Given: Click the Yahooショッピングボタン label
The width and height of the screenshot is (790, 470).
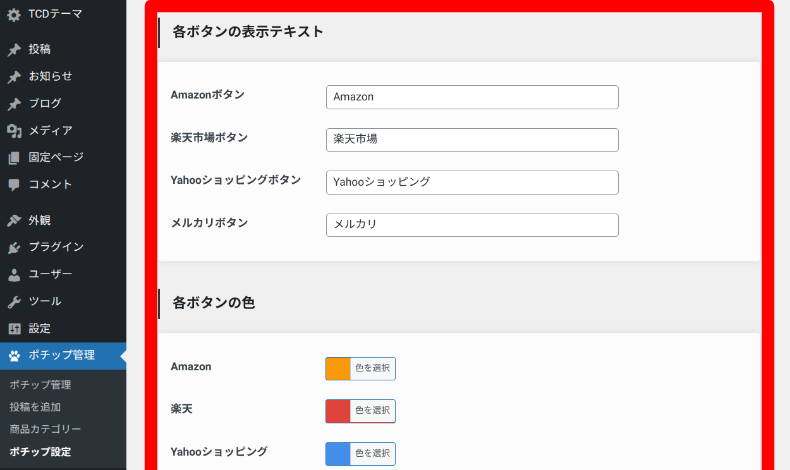Looking at the screenshot, I should pyautogui.click(x=236, y=180).
